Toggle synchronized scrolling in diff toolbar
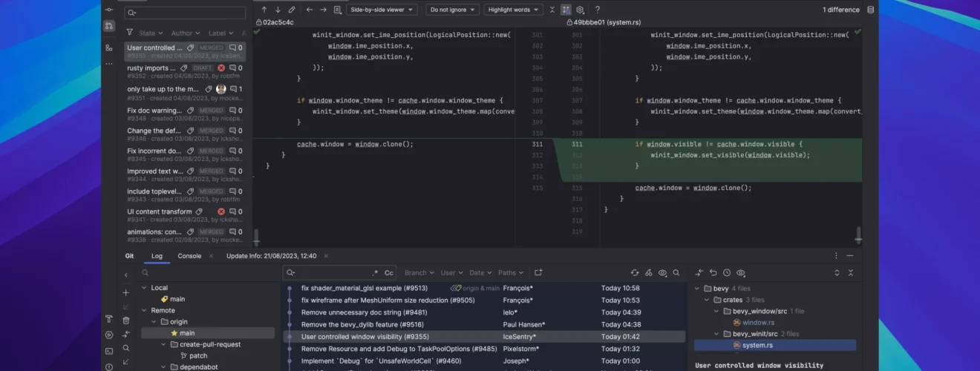The width and height of the screenshot is (980, 371). point(566,10)
